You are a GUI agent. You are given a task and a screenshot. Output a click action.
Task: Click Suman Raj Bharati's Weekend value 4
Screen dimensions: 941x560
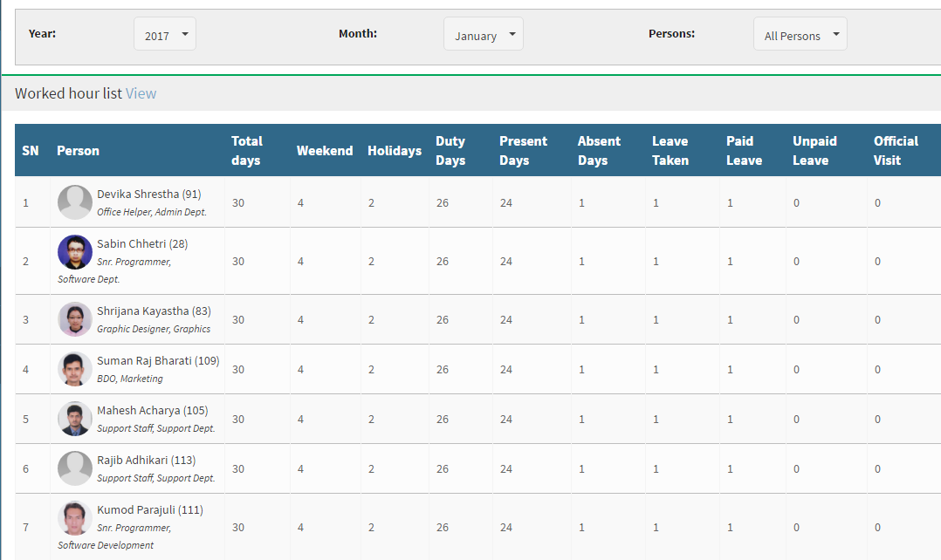[x=300, y=370]
